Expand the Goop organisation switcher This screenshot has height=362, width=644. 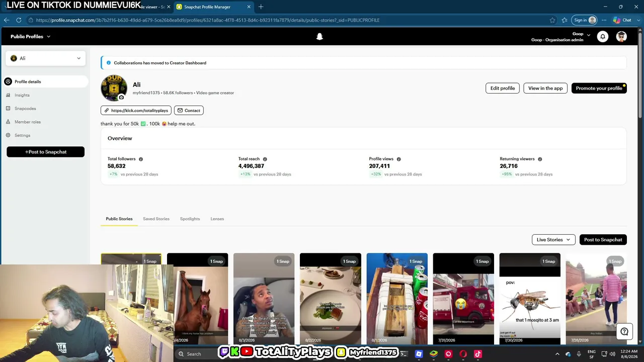(x=561, y=37)
